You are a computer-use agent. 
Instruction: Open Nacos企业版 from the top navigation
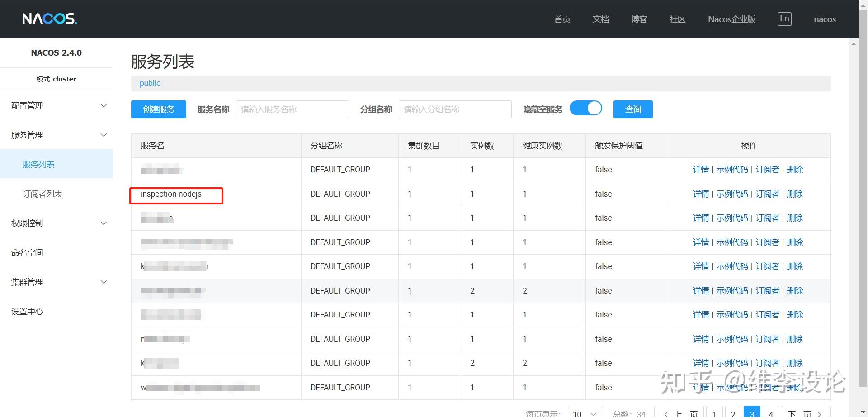731,19
